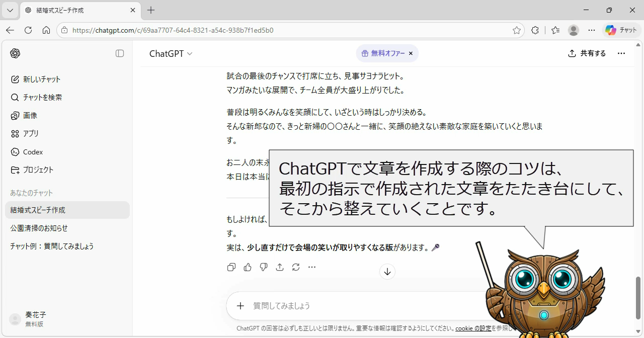Click the plus icon in the message box
The width and height of the screenshot is (644, 338).
click(x=240, y=305)
